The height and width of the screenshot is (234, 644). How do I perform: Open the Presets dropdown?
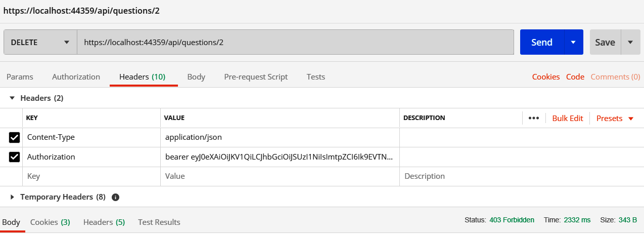(x=615, y=118)
